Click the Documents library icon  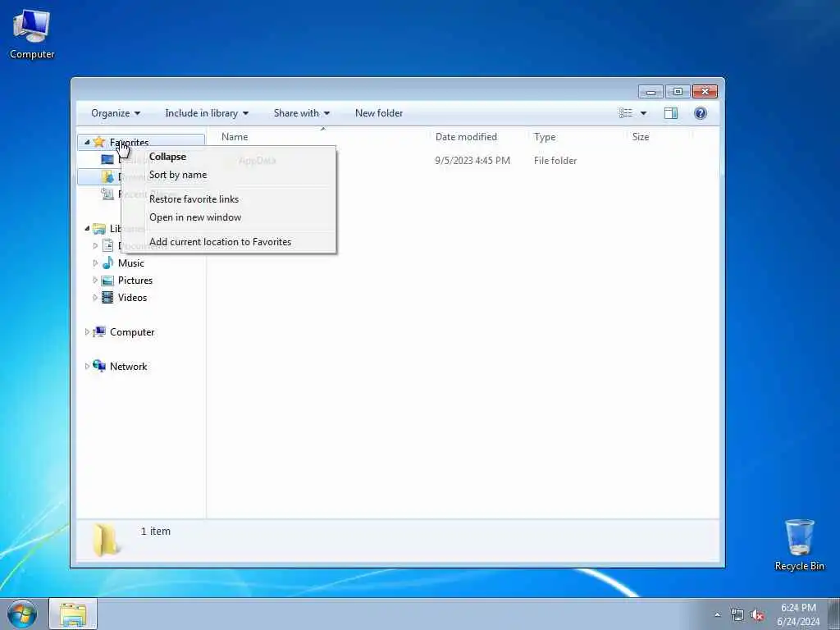pyautogui.click(x=107, y=246)
